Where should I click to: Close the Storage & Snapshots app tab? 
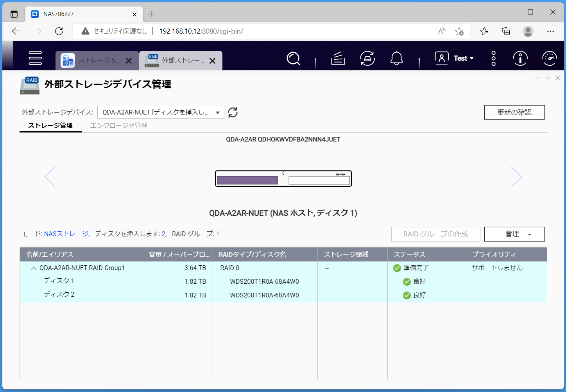129,61
